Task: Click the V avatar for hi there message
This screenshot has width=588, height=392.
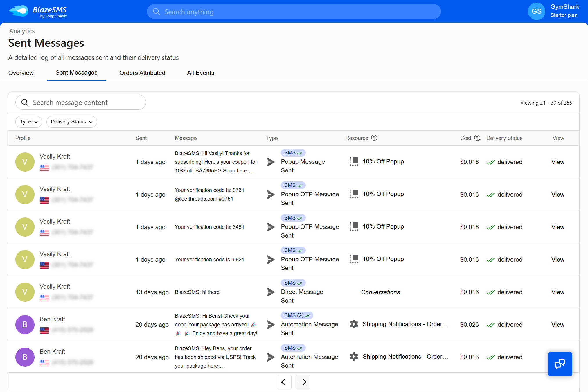Action: 25,292
